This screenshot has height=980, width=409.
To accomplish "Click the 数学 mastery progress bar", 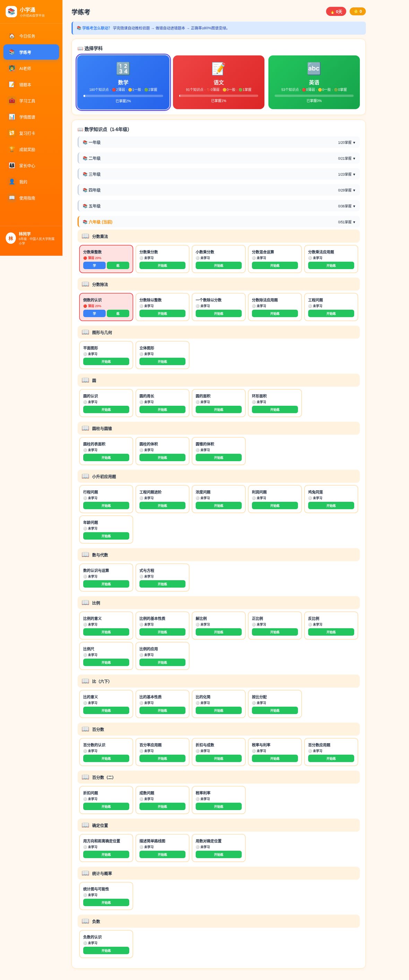I will pos(123,96).
